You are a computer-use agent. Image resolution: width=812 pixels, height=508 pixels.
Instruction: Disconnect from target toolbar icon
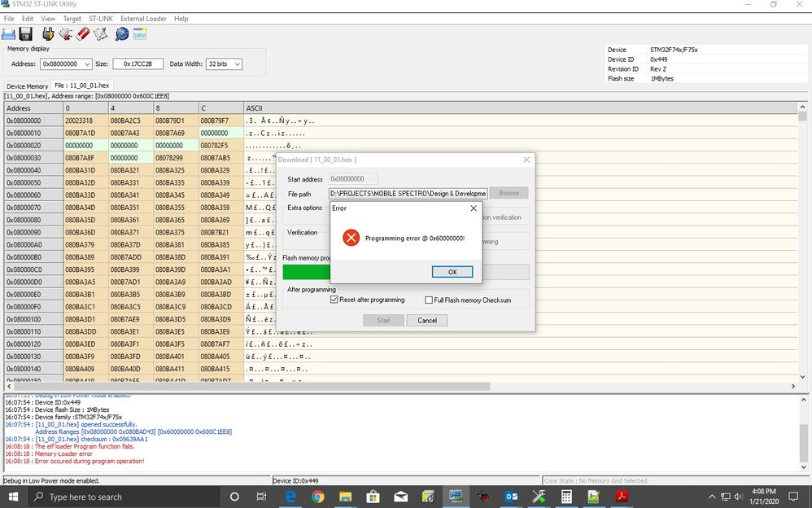[65, 34]
